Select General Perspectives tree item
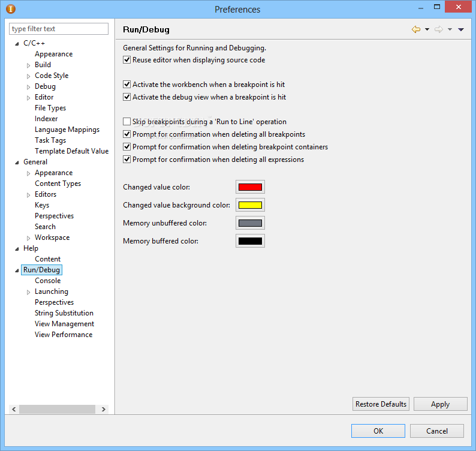 (55, 216)
